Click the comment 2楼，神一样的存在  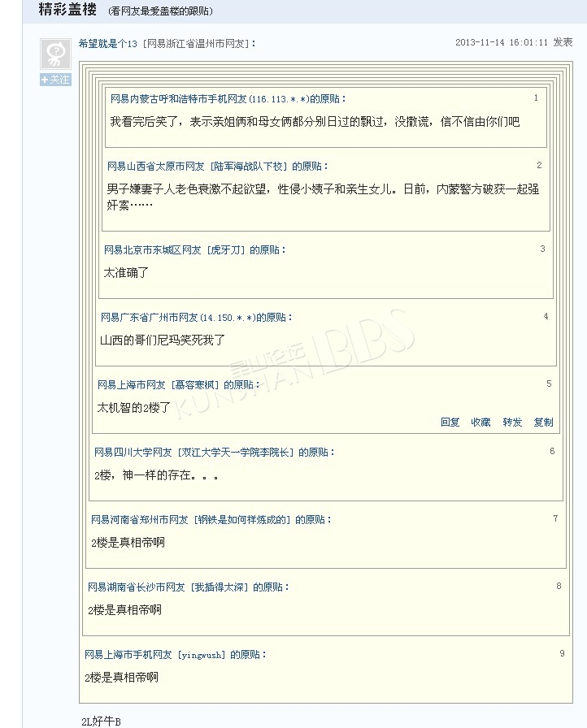point(156,475)
